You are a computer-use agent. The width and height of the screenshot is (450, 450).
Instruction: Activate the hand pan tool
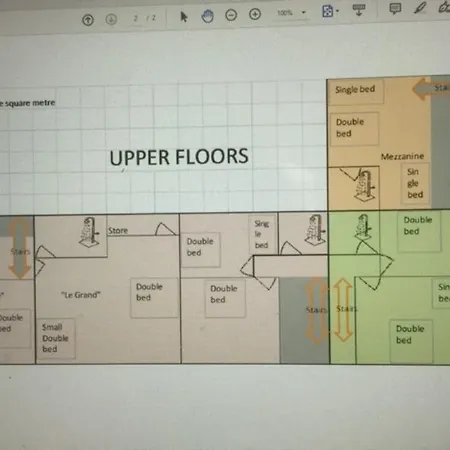click(x=207, y=16)
